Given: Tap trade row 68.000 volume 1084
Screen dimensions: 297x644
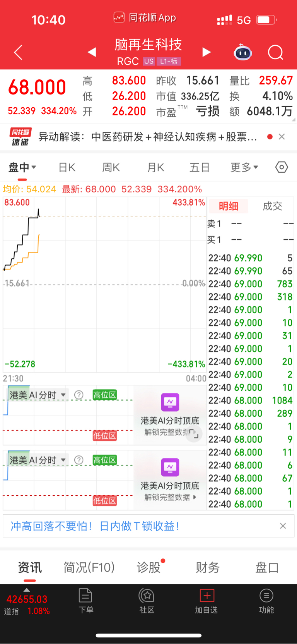Looking at the screenshot, I should [x=250, y=400].
